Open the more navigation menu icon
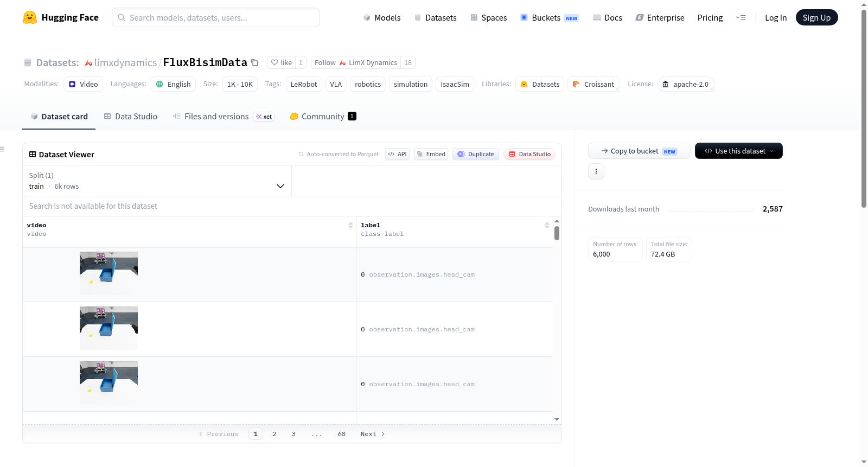 pyautogui.click(x=741, y=17)
